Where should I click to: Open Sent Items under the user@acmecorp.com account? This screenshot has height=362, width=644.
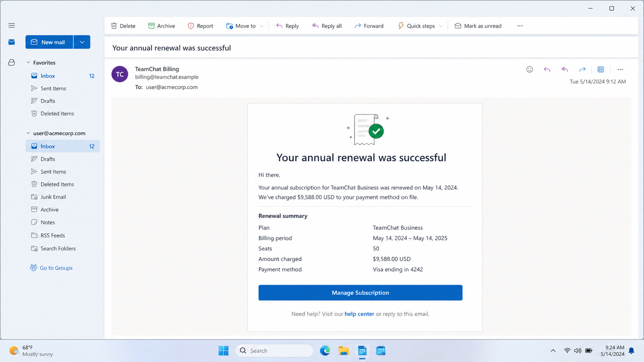(62, 172)
